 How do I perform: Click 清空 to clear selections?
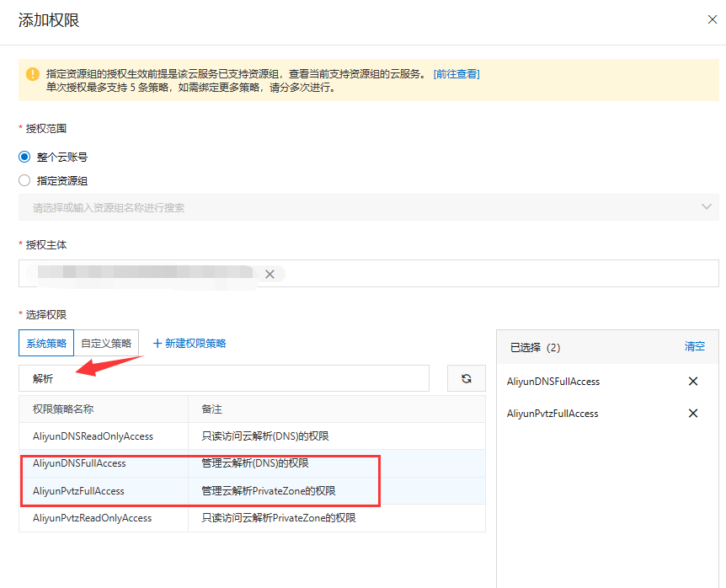[x=695, y=346]
